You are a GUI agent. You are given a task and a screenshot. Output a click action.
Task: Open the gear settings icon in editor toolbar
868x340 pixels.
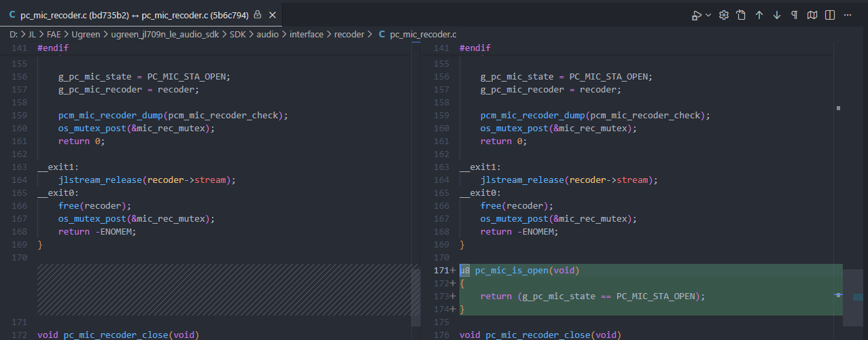click(724, 15)
